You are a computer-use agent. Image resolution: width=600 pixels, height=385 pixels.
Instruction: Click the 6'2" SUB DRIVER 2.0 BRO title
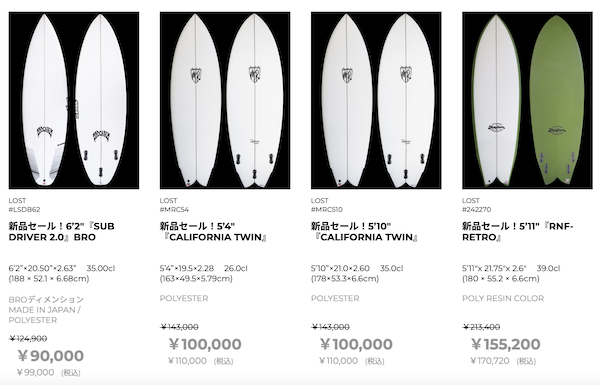tap(62, 232)
